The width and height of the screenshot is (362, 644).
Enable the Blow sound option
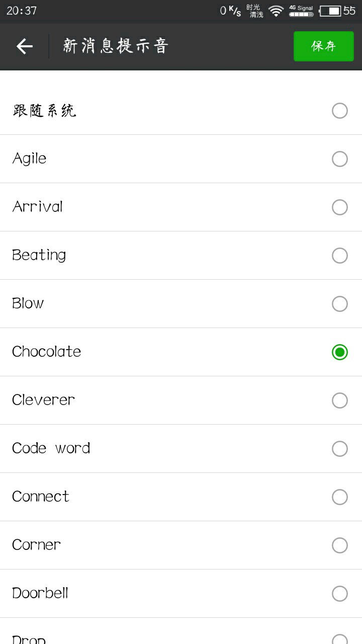click(x=340, y=304)
